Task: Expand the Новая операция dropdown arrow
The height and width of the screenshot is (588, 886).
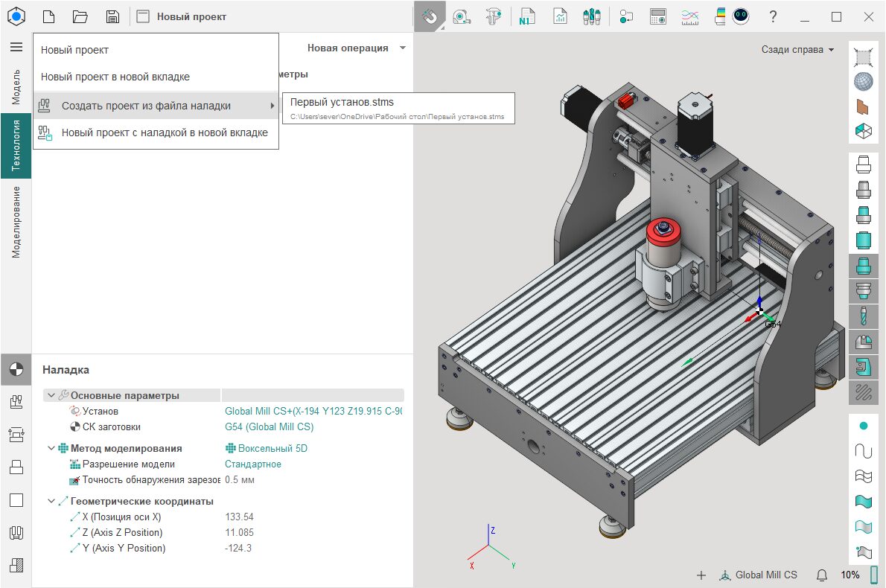Action: (x=403, y=48)
